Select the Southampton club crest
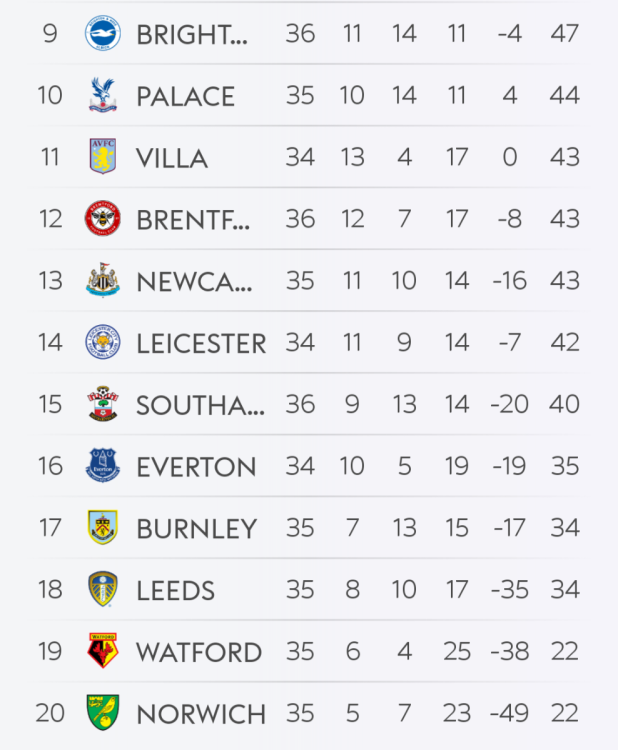This screenshot has width=618, height=750. point(102,405)
